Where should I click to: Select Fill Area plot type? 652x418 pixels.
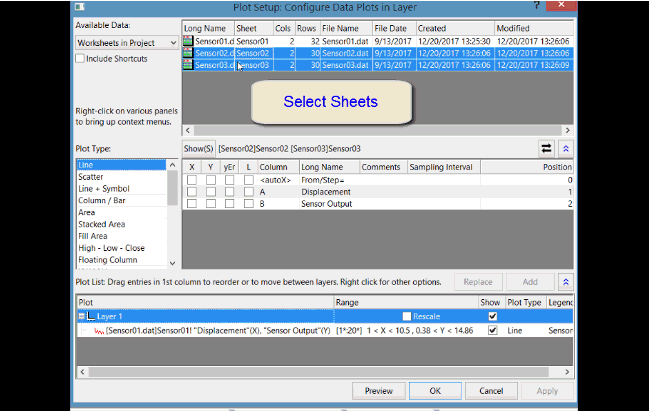(x=121, y=236)
